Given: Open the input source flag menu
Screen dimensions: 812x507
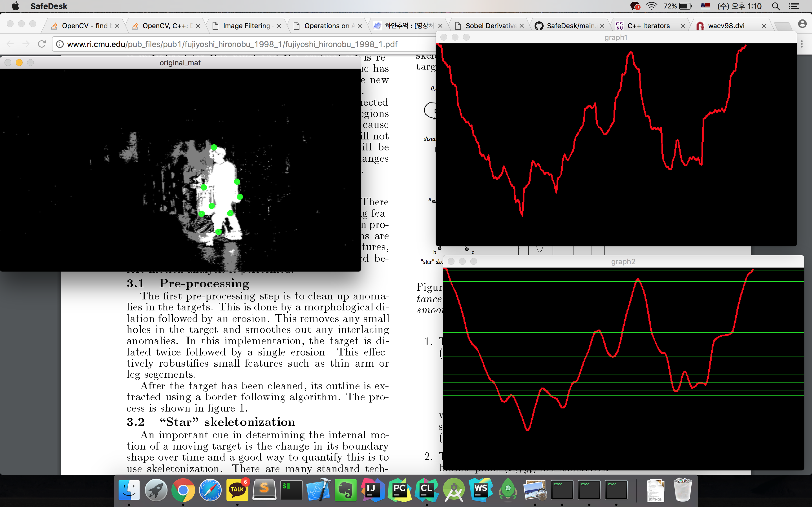Looking at the screenshot, I should click(x=705, y=6).
